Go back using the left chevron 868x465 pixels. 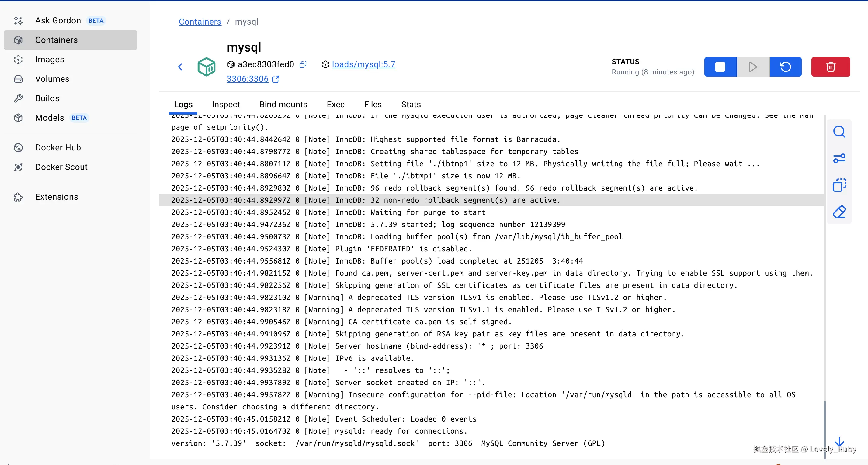pos(180,67)
